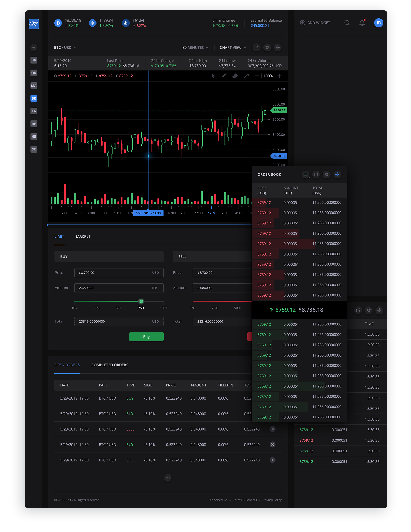Click the move handle icon on the Order Book

click(x=337, y=174)
